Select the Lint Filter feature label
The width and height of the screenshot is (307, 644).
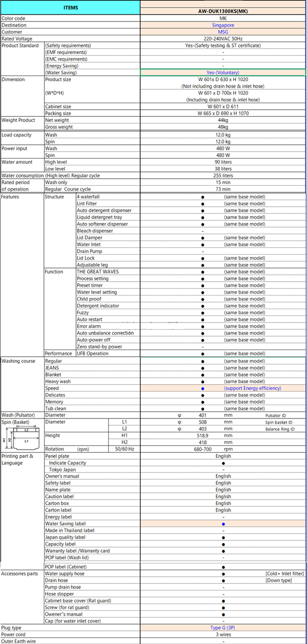pyautogui.click(x=87, y=204)
